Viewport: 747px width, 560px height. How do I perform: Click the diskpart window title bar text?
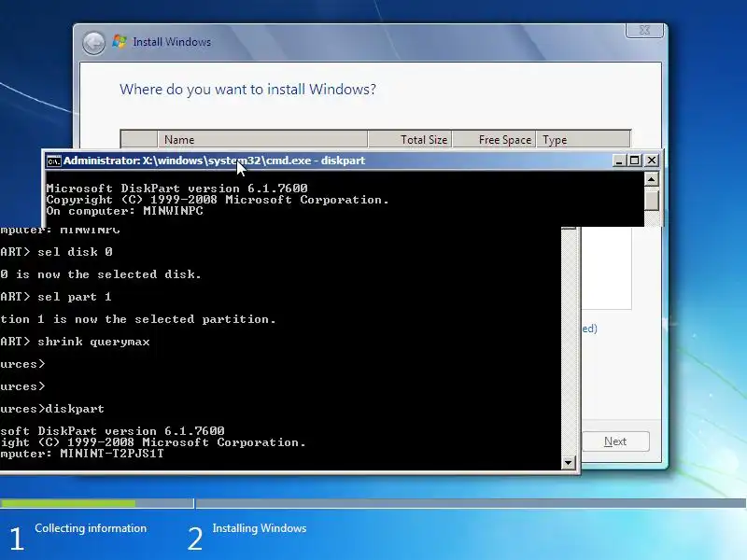point(214,161)
